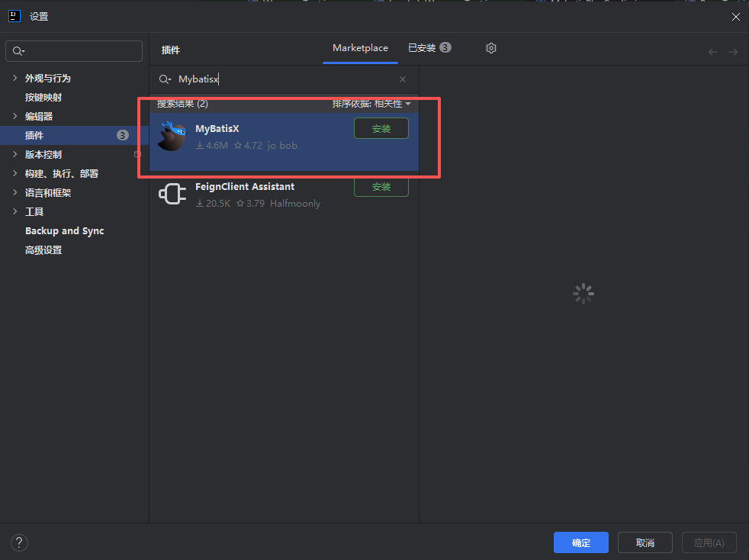Expand the 外观与行为 settings section
The height and width of the screenshot is (560, 749).
coord(14,78)
